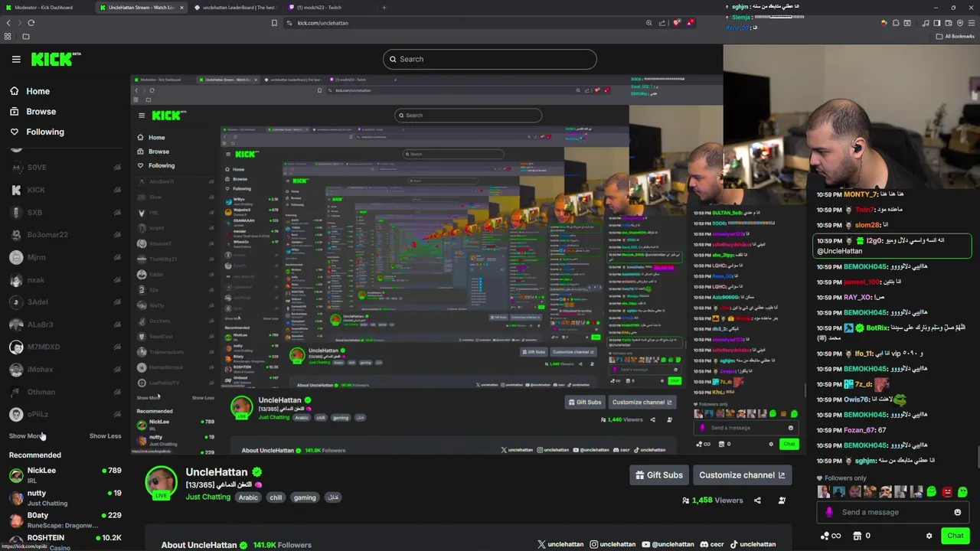
Task: Insert the red angry emote
Action: 947,492
